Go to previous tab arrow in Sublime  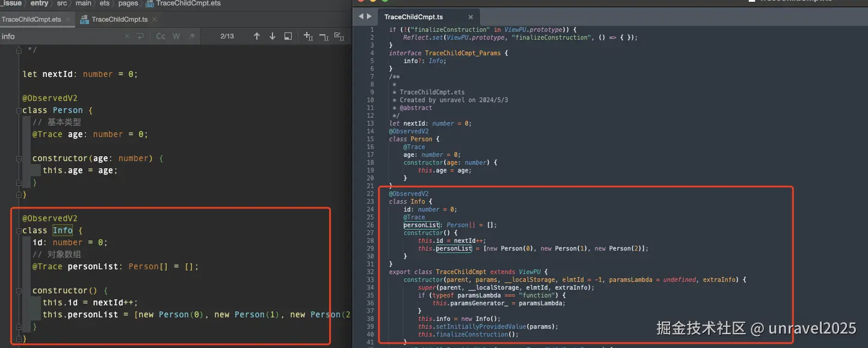click(361, 16)
